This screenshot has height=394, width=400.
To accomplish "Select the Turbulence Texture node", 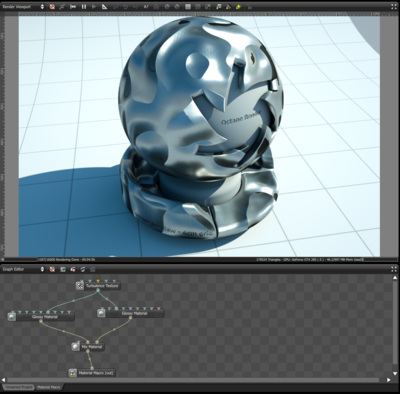I will tap(98, 286).
